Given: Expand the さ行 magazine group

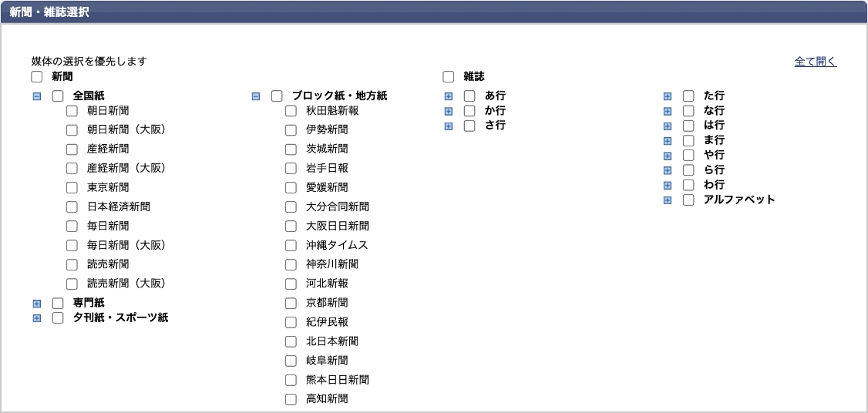Looking at the screenshot, I should [x=449, y=126].
